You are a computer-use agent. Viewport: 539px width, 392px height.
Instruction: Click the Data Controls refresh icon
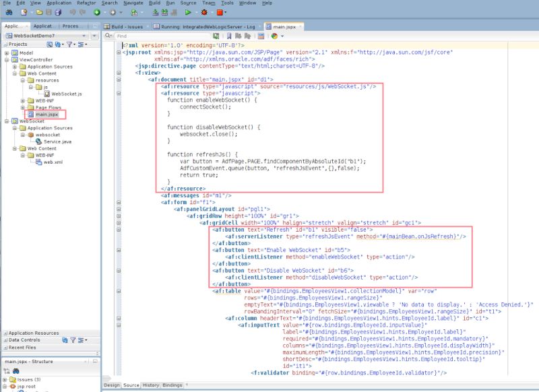coord(65,340)
